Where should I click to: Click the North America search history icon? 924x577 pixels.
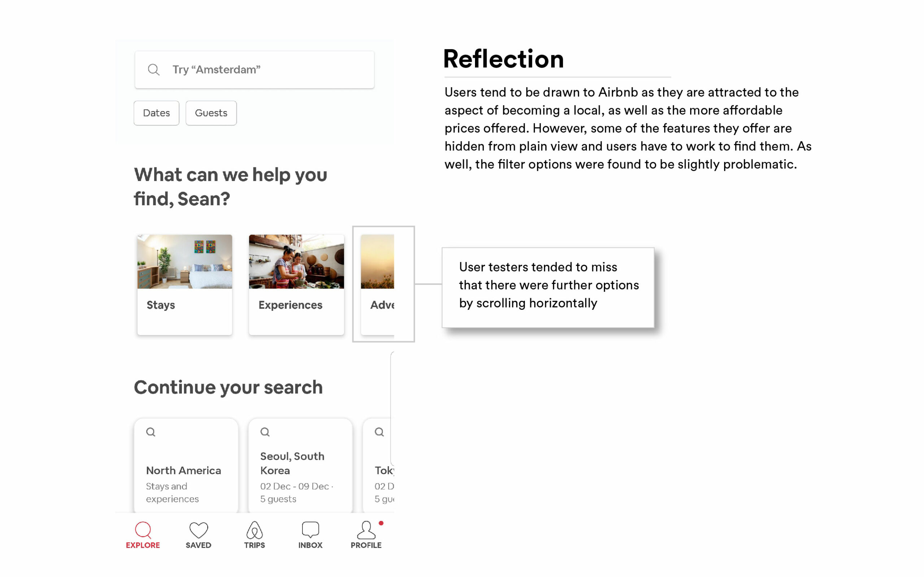click(x=151, y=432)
